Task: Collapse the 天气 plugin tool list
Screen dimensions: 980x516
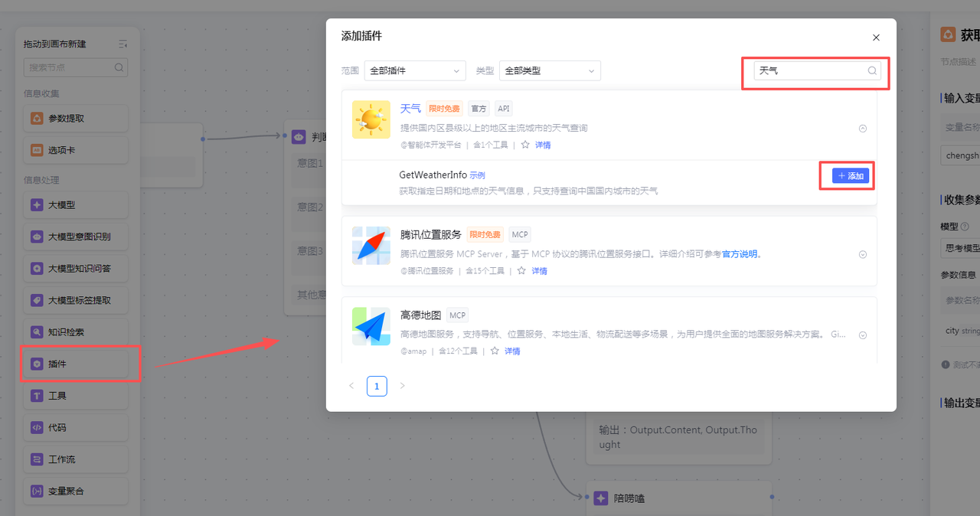Action: pyautogui.click(x=862, y=129)
